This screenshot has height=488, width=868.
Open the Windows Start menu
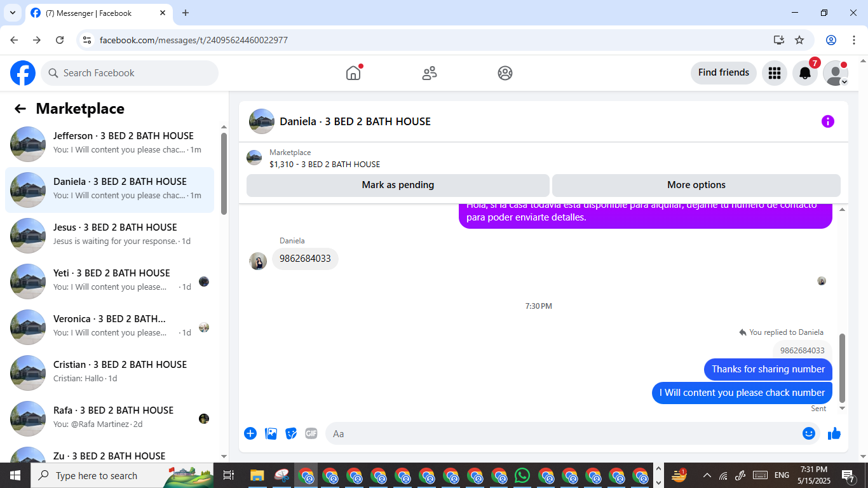[15, 475]
